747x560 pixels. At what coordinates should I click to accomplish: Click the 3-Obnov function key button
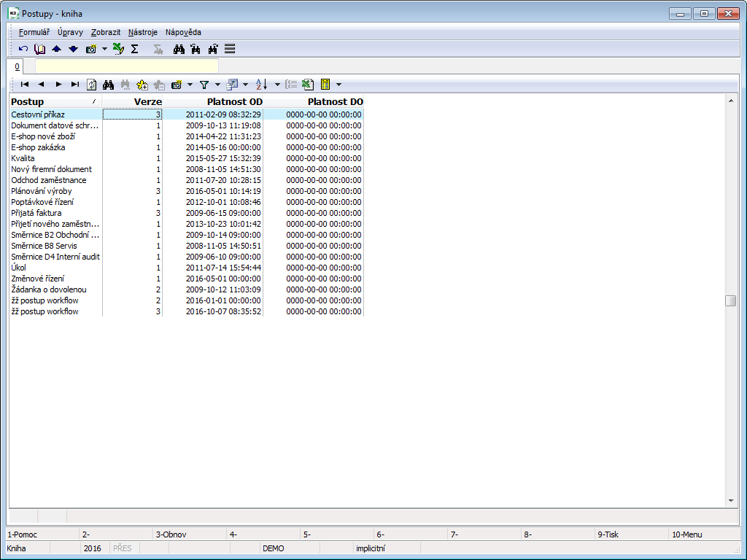pyautogui.click(x=190, y=534)
